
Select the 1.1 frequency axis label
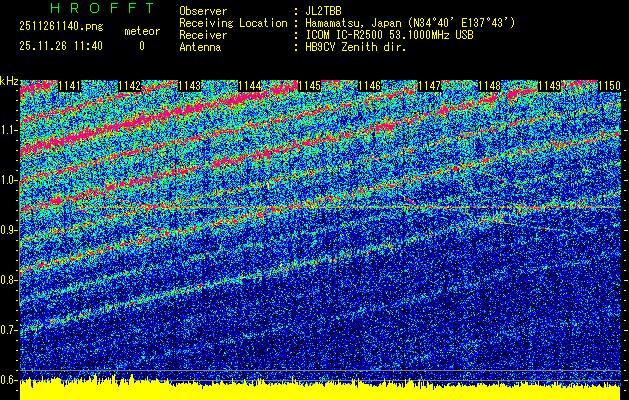click(9, 130)
